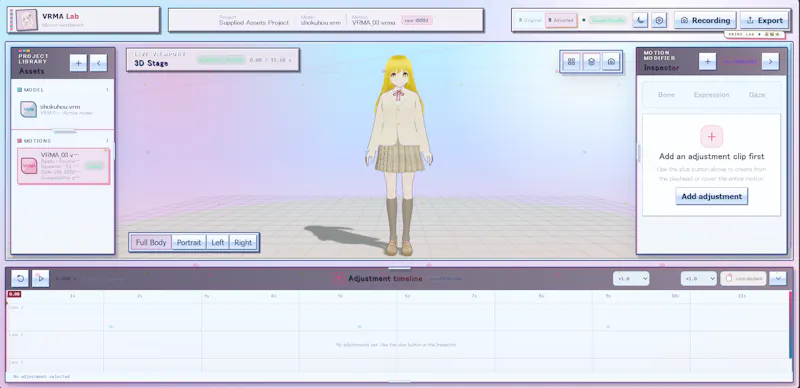The height and width of the screenshot is (388, 800).
Task: Play the motion in the timeline
Action: [41, 279]
